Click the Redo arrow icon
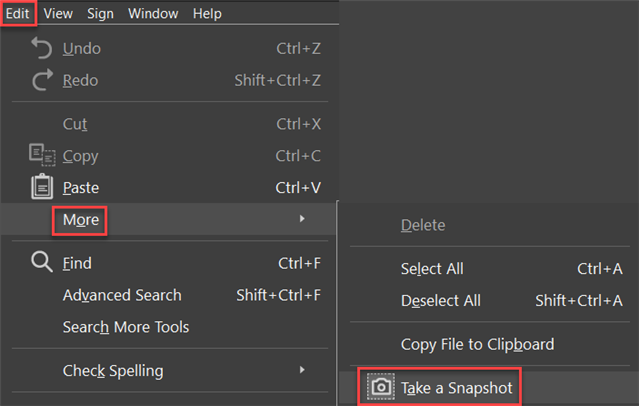This screenshot has height=406, width=639. click(x=42, y=80)
